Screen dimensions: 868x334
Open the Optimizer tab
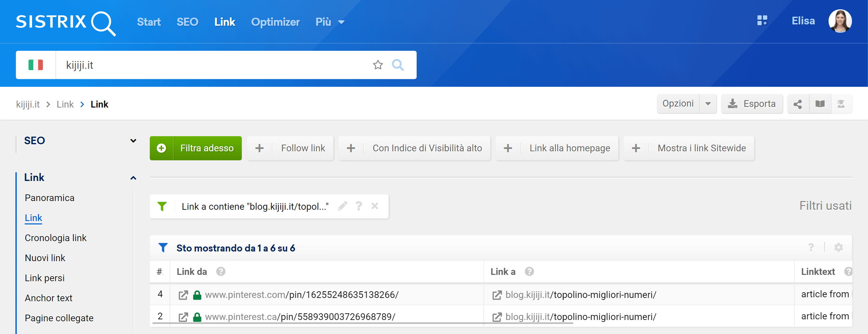275,22
